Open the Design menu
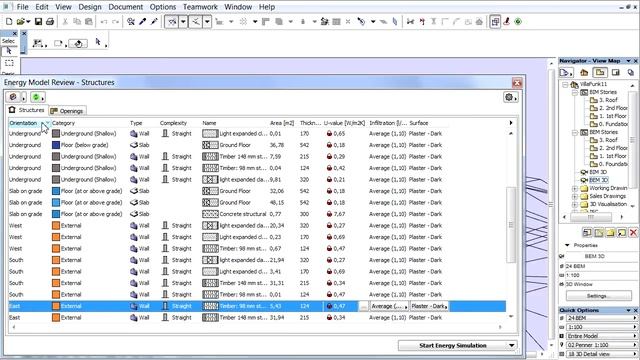 point(90,7)
